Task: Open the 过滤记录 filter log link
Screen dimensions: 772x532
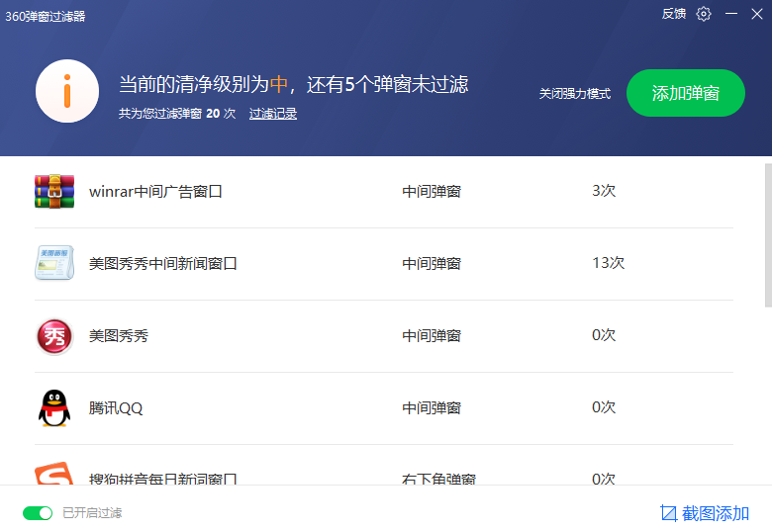Action: (x=273, y=114)
